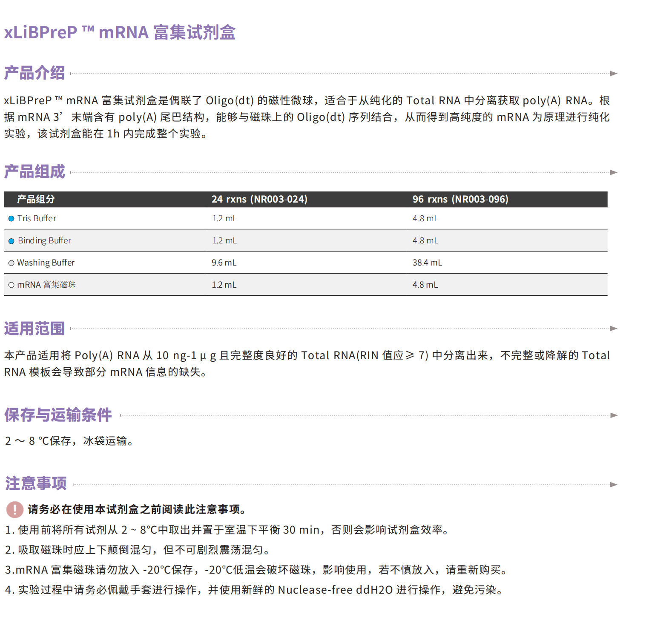This screenshot has height=620, width=672.
Task: Click the 96 rxns (NR003-096) column header
Action: [460, 199]
